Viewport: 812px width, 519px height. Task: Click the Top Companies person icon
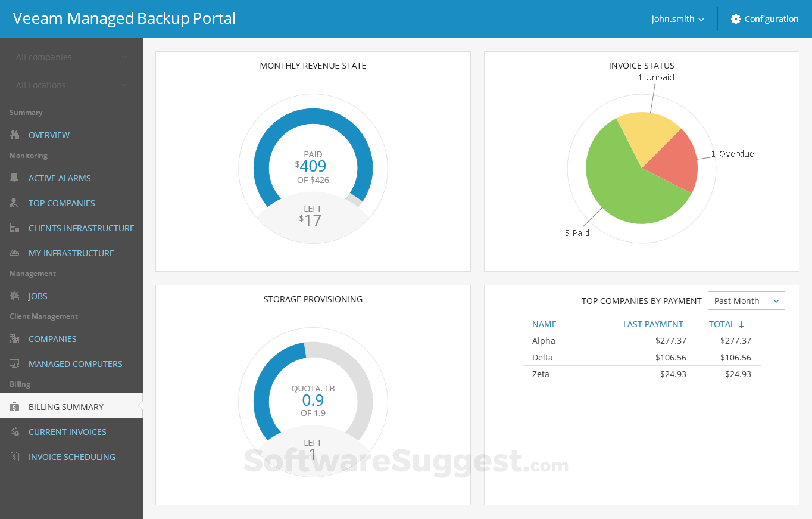(14, 203)
